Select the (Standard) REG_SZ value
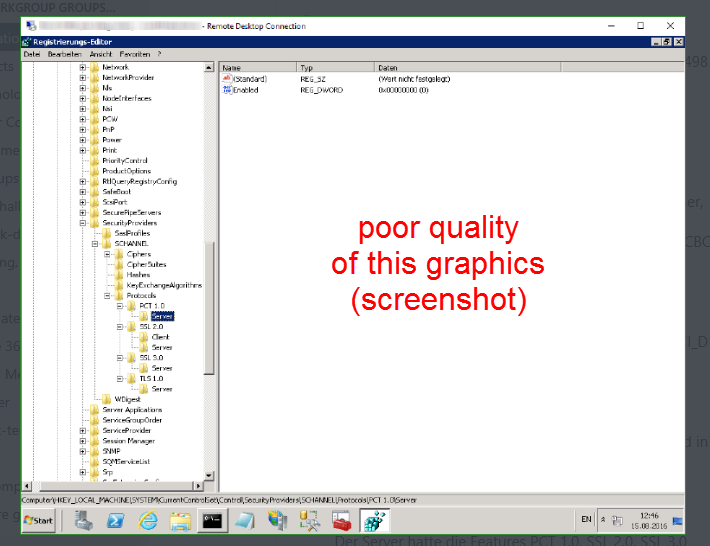Viewport: 710px width, 546px height. [249, 78]
